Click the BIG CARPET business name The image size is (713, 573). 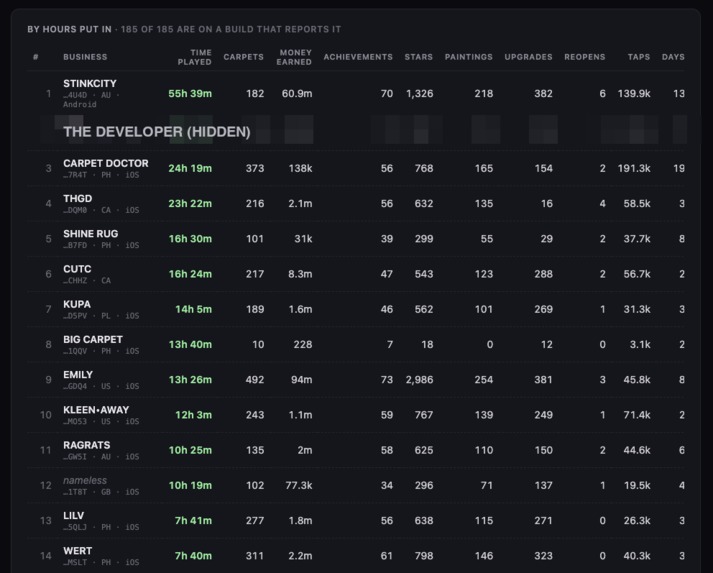coord(93,340)
